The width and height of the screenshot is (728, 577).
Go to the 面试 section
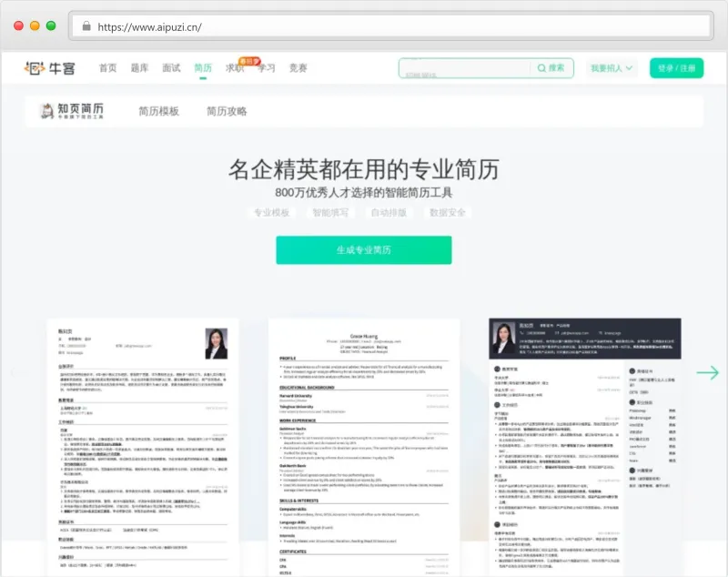(171, 68)
